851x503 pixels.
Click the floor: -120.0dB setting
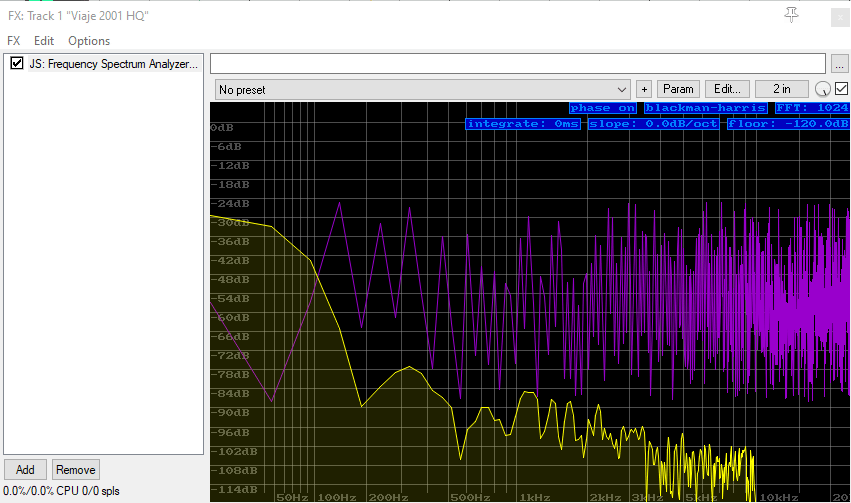coord(788,124)
